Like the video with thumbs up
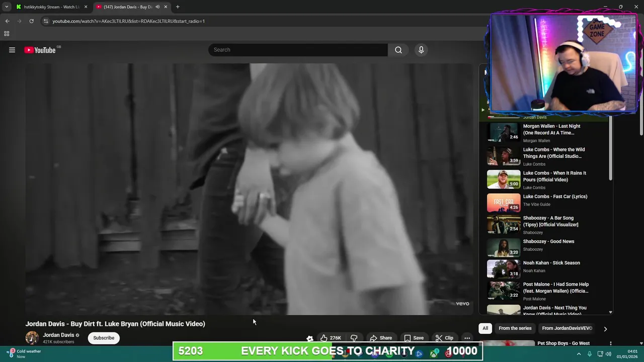This screenshot has width=644, height=362. point(324,338)
